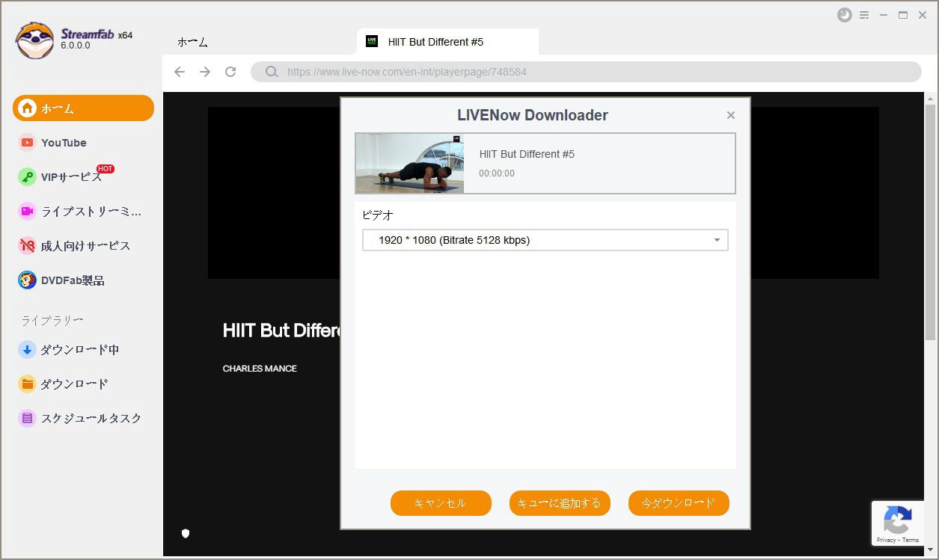Click the LIVENow Downloader dialog title
Image resolution: width=939 pixels, height=560 pixels.
(533, 115)
